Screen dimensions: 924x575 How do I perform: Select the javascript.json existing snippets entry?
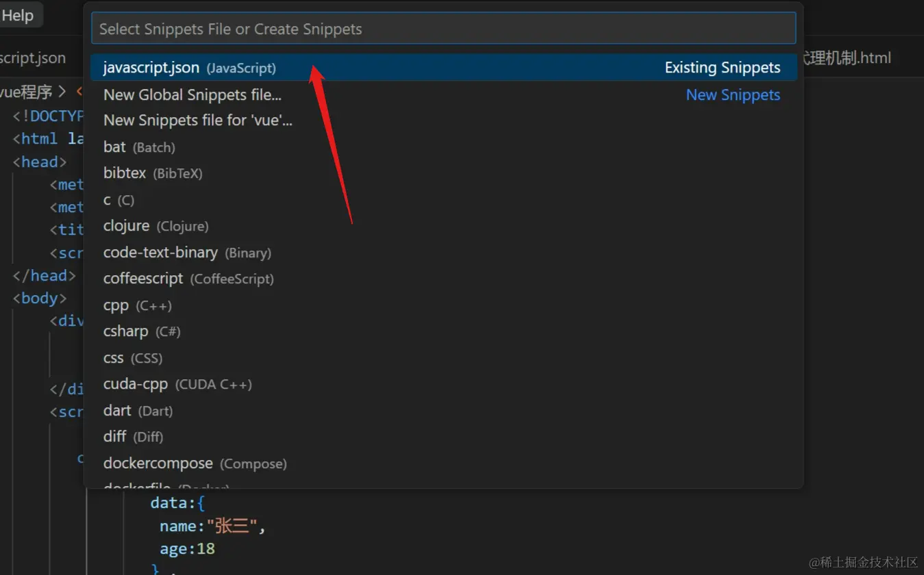point(443,68)
